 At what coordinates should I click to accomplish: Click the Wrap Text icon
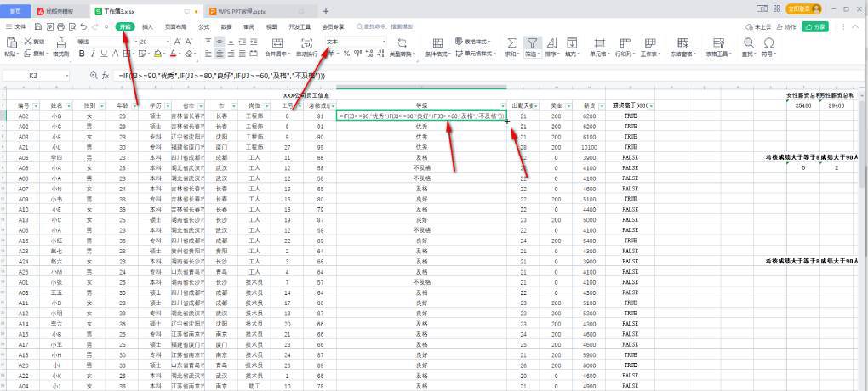click(x=306, y=42)
